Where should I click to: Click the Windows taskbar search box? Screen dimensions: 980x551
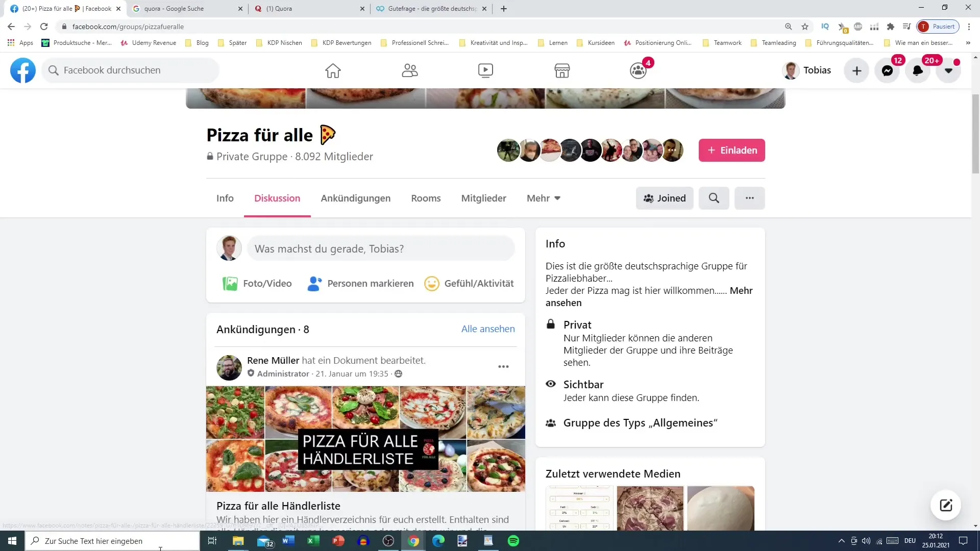[112, 541]
